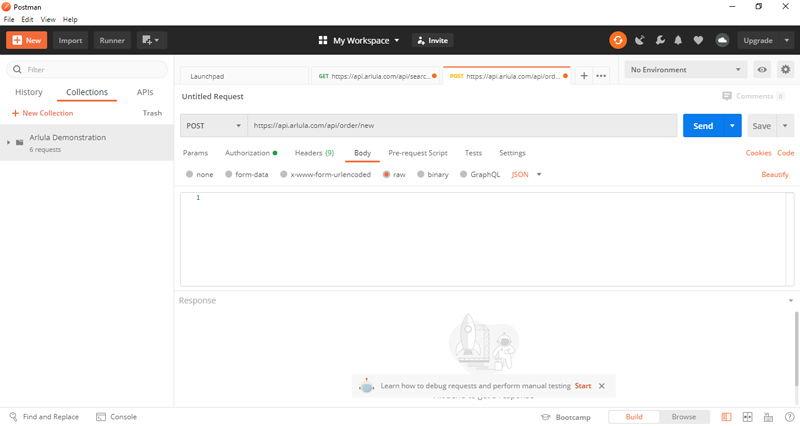Open tab options three-dots menu

(x=601, y=76)
